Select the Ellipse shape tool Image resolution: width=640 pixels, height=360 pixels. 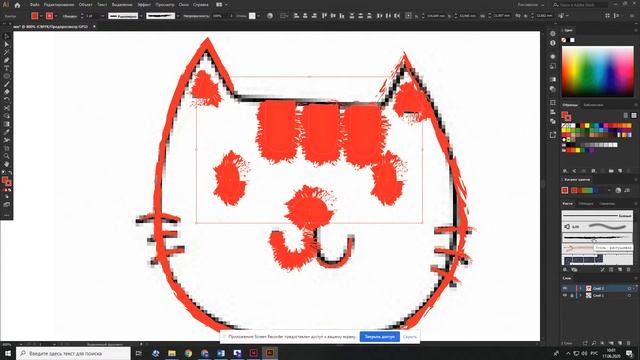click(x=7, y=76)
